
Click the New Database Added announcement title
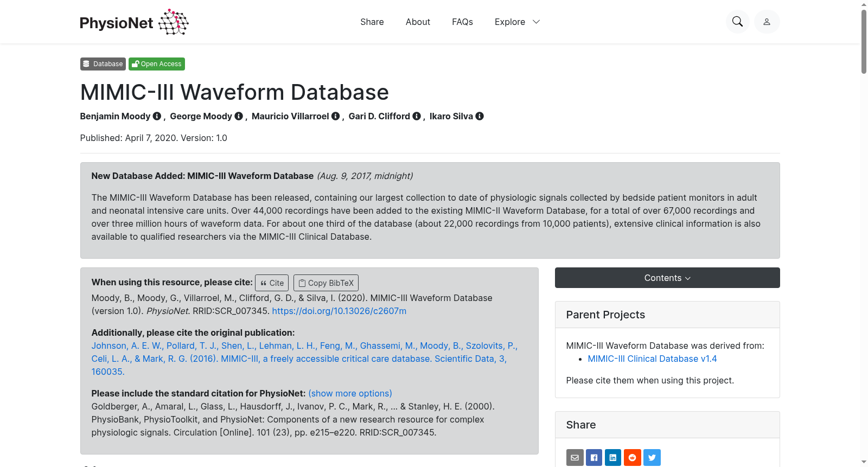click(x=202, y=176)
